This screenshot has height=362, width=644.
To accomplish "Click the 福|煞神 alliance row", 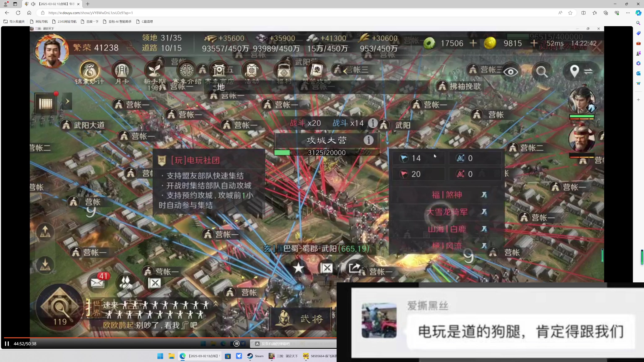I will (x=447, y=195).
